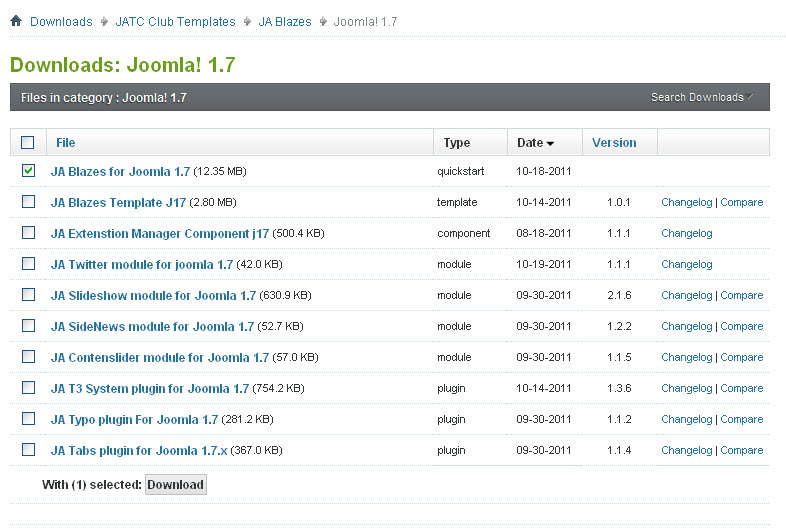Select the Type column header
The width and height of the screenshot is (786, 528).
coord(457,143)
